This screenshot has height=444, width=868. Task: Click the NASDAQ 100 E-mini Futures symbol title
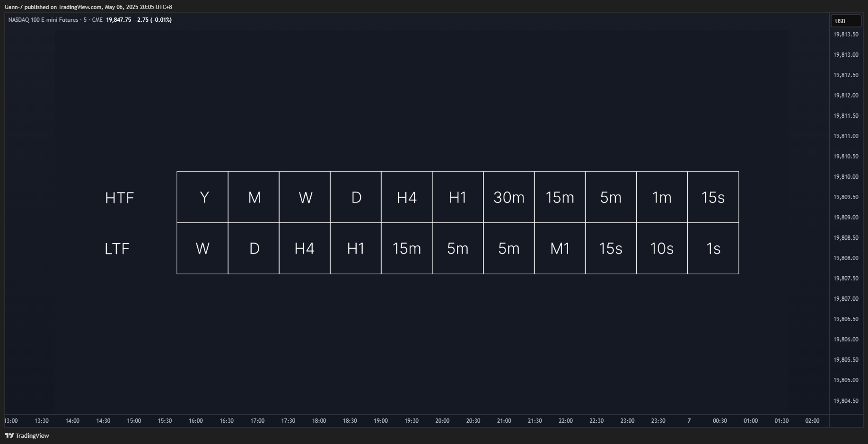[43, 20]
